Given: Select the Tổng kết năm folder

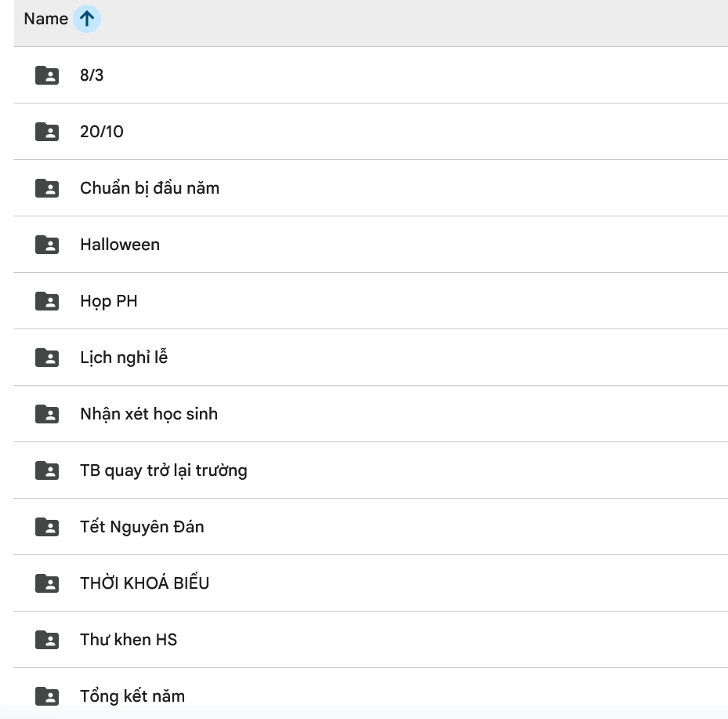Looking at the screenshot, I should (132, 696).
